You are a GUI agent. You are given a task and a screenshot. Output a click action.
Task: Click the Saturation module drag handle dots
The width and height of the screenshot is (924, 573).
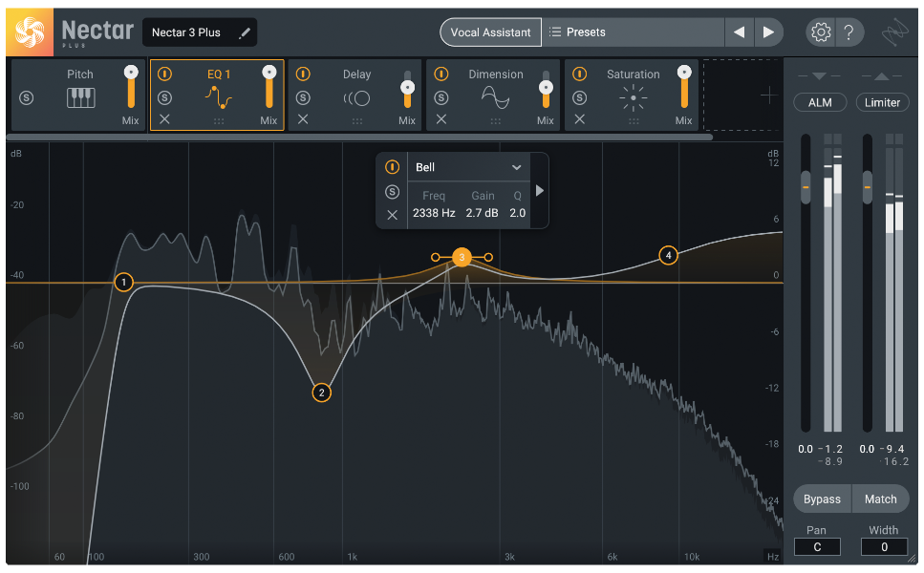point(634,121)
